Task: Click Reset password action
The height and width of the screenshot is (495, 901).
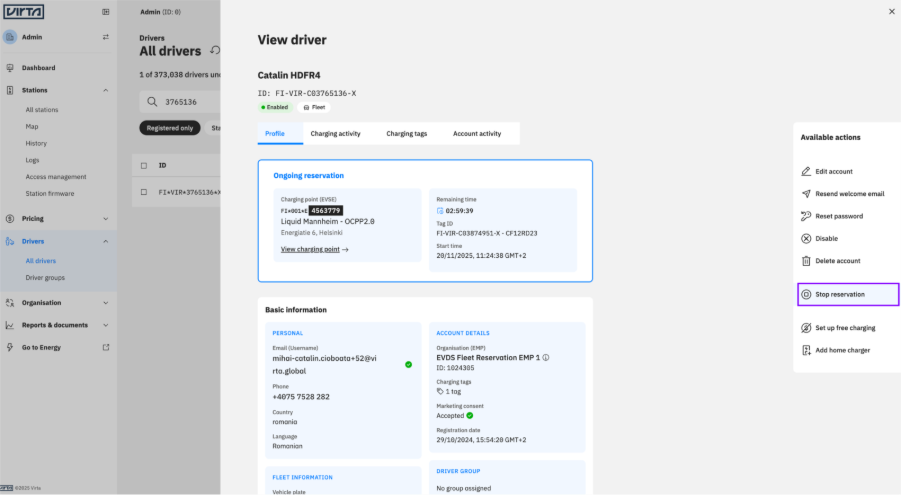Action: [x=839, y=216]
